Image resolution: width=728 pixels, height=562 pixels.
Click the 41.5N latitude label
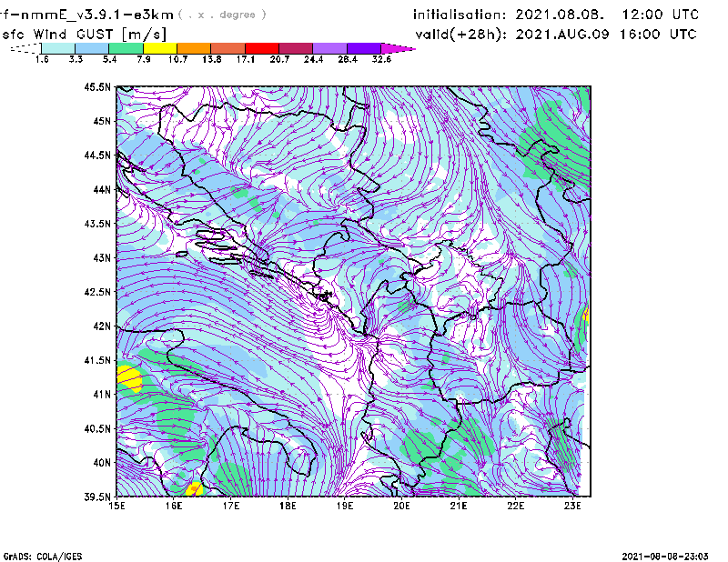[x=98, y=360]
